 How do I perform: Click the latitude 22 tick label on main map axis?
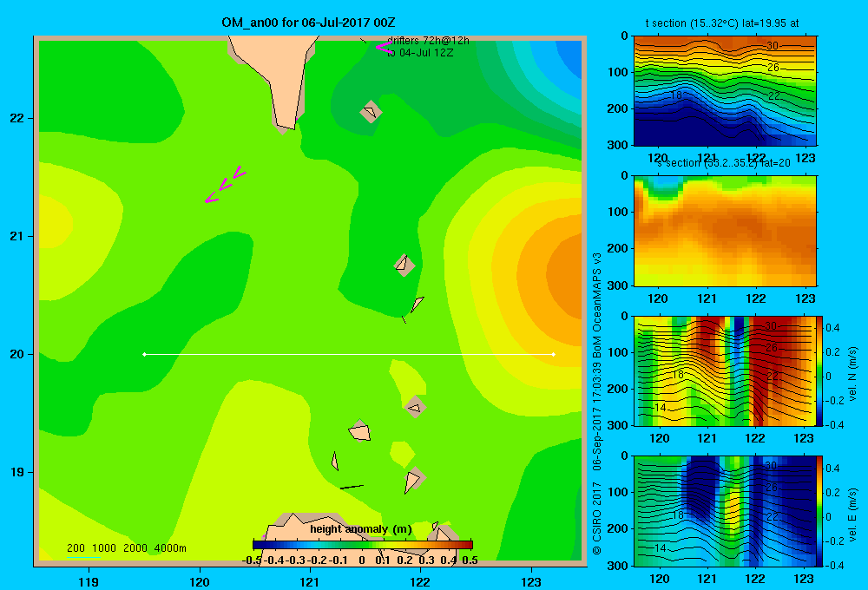(17, 118)
